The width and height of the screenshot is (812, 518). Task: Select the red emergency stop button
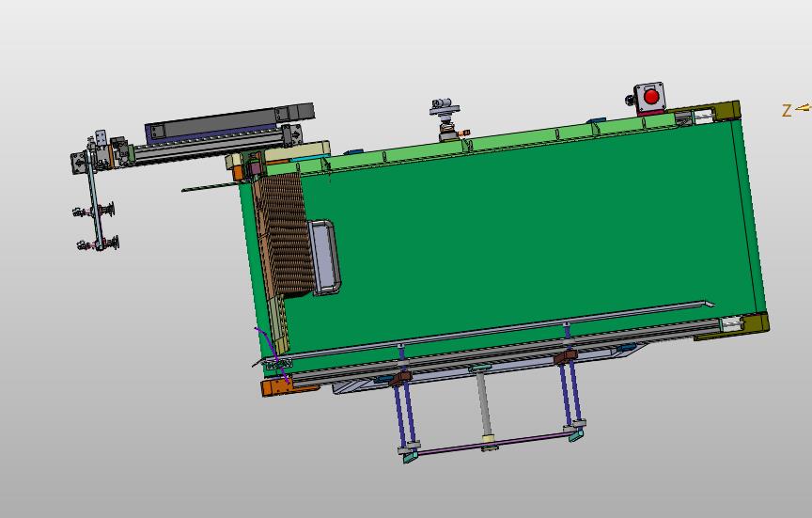pyautogui.click(x=651, y=96)
